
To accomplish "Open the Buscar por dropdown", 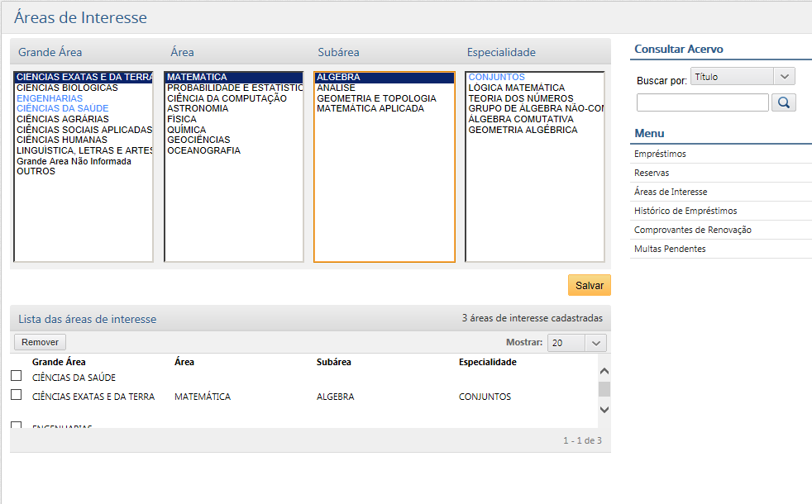I will tap(742, 77).
